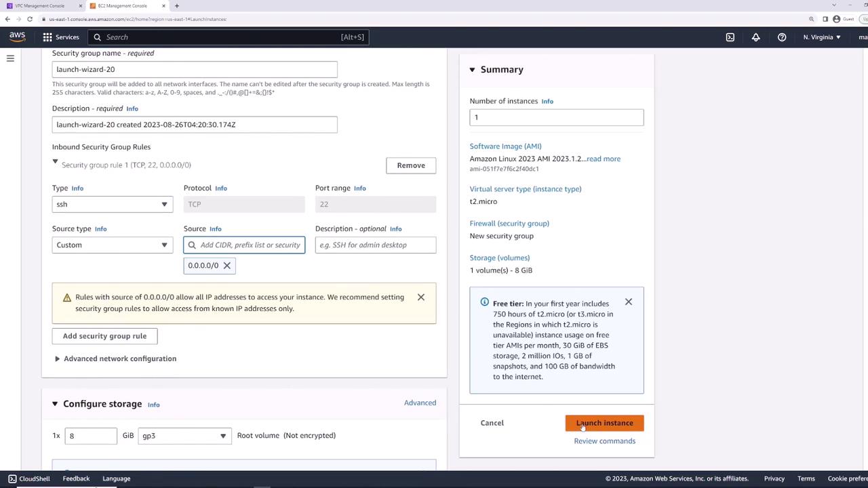Open the AWS home logo

(x=17, y=37)
